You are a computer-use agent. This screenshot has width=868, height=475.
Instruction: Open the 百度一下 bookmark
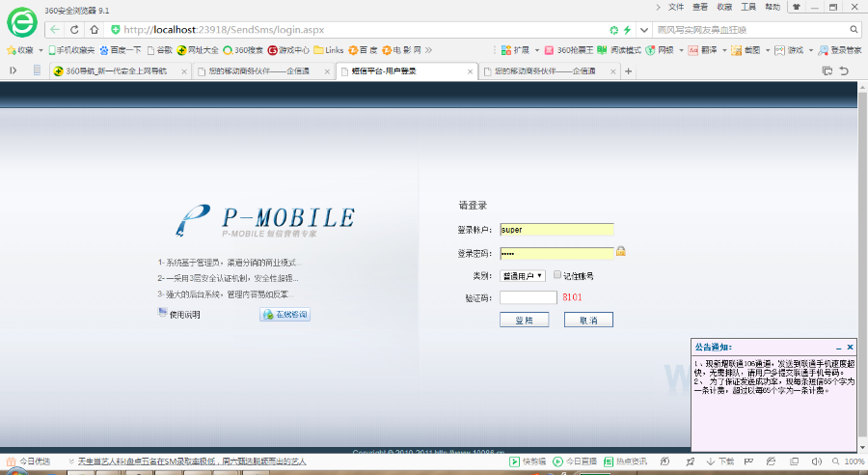(121, 50)
